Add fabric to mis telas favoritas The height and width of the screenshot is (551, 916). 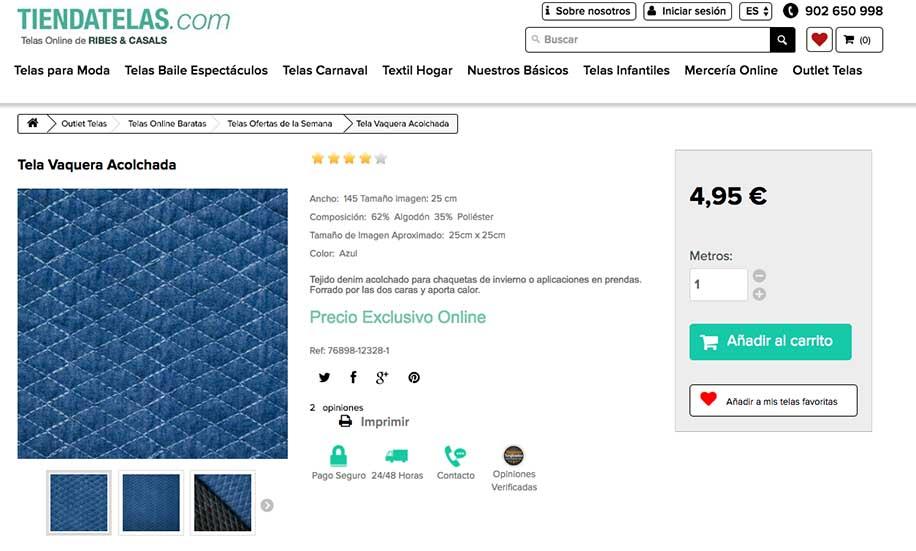773,400
